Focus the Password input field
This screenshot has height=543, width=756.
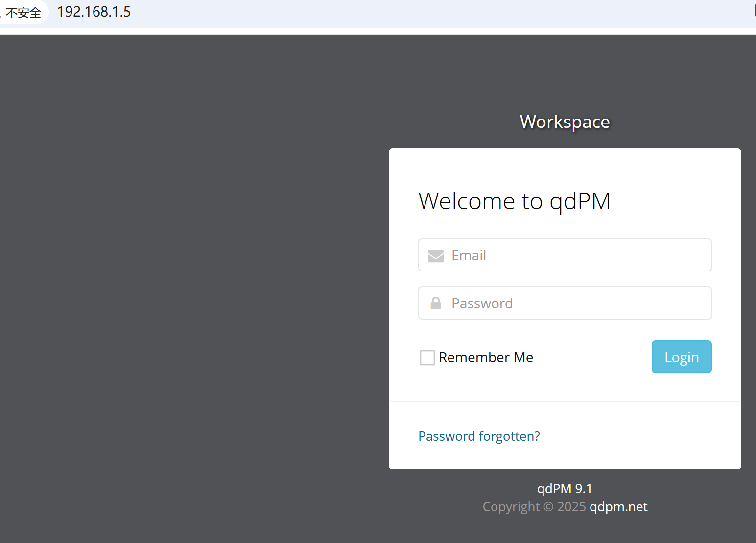tap(578, 303)
